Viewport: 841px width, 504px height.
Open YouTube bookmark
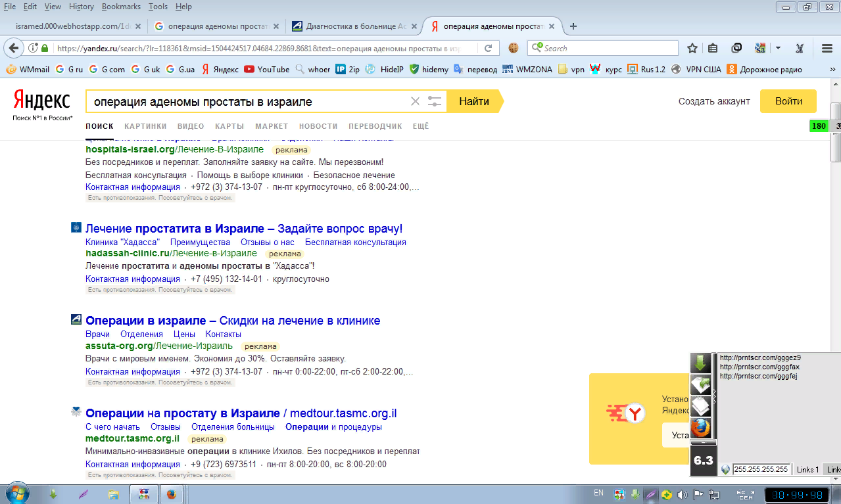[x=266, y=69]
